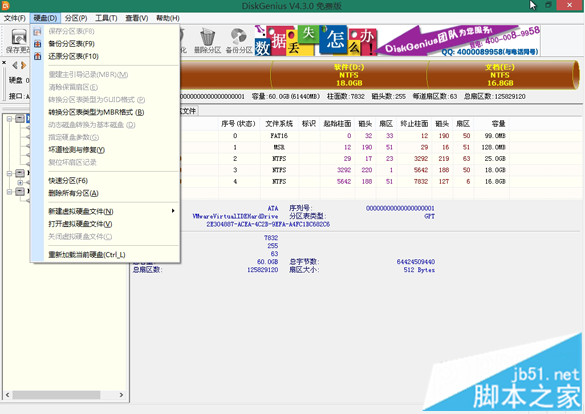Click the tree scrollbar right arrow
Screen dimensions: 585x414
pos(121,395)
